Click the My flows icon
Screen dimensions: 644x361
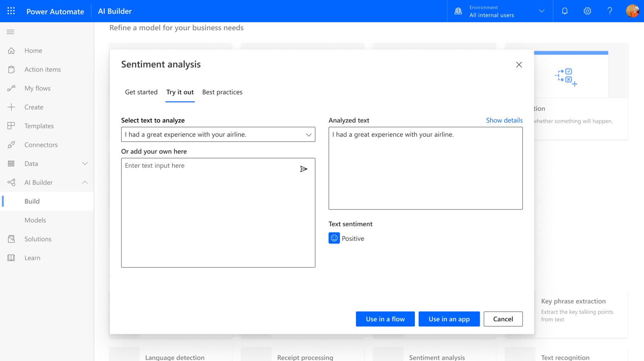coord(11,88)
